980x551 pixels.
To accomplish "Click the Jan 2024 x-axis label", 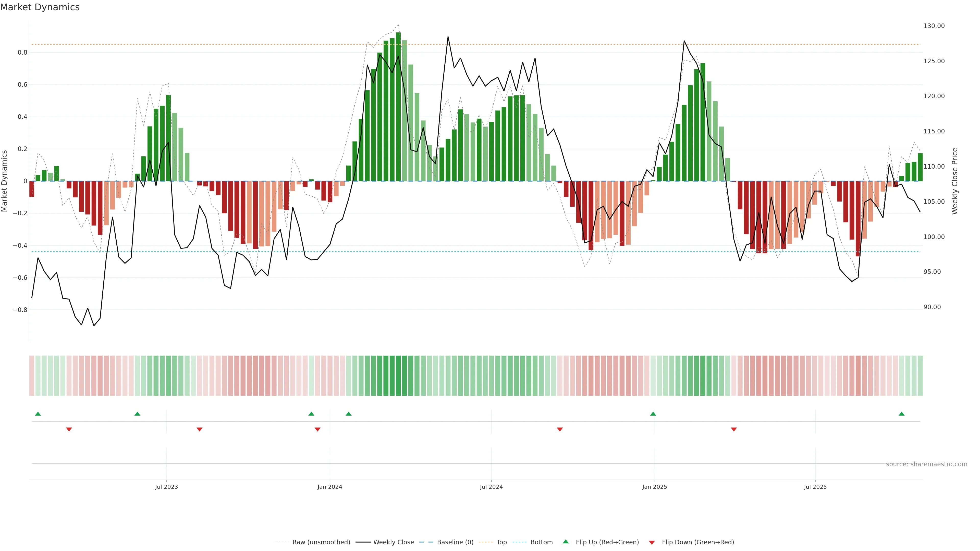I will pyautogui.click(x=329, y=487).
